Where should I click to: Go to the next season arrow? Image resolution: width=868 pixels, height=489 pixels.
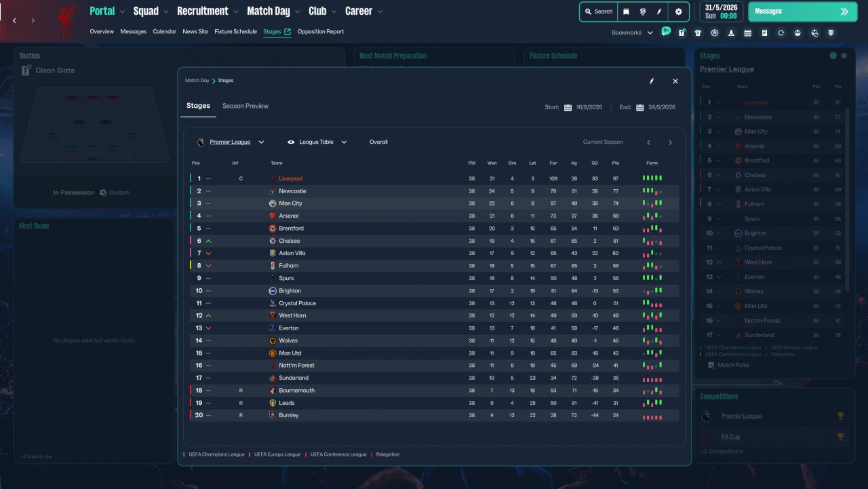(x=670, y=142)
